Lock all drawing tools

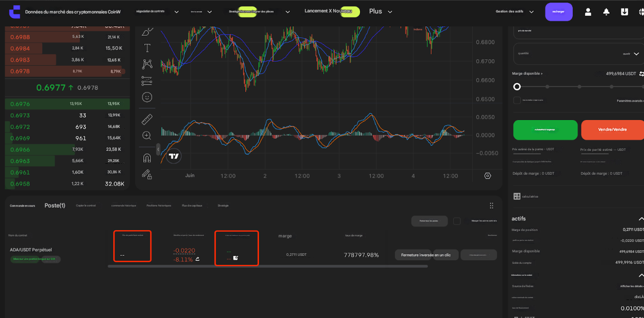click(x=147, y=174)
